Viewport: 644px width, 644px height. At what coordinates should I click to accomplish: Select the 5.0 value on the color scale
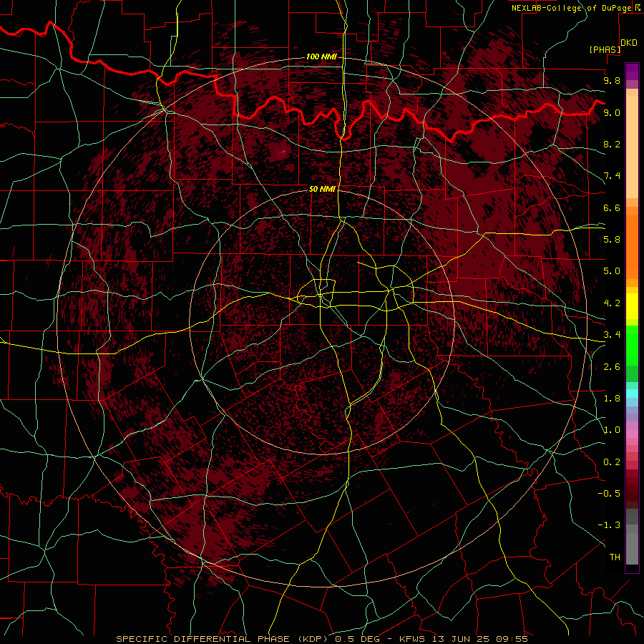(x=612, y=271)
